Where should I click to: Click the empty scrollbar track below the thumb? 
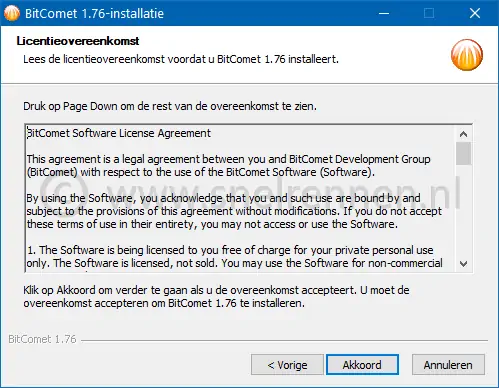point(463,210)
